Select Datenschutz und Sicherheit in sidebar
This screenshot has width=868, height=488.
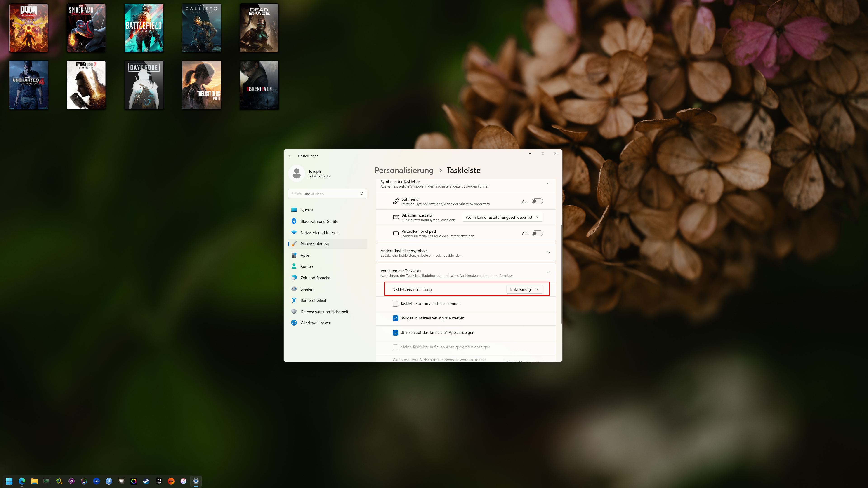tap(324, 312)
